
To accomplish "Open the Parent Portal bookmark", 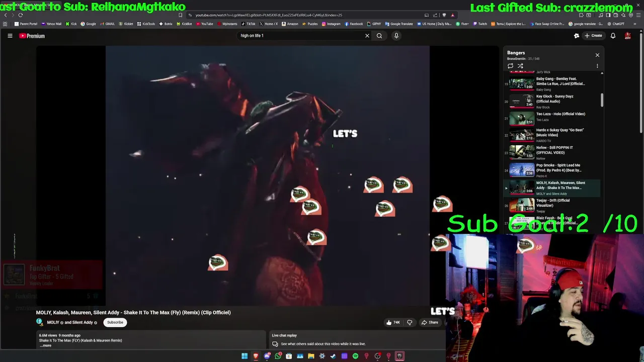I will click(26, 24).
